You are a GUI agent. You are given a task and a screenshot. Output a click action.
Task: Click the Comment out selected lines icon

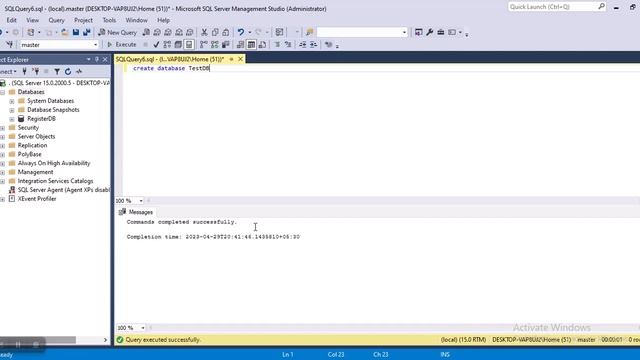click(277, 44)
